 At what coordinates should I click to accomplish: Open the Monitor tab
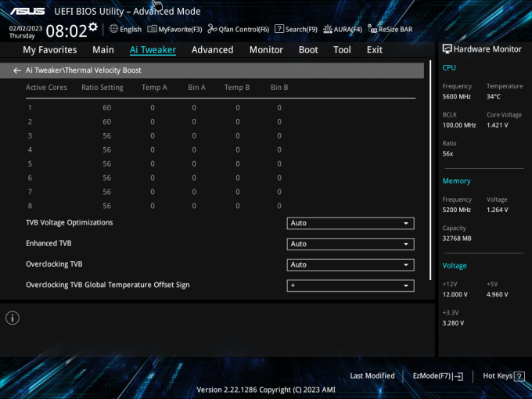266,50
